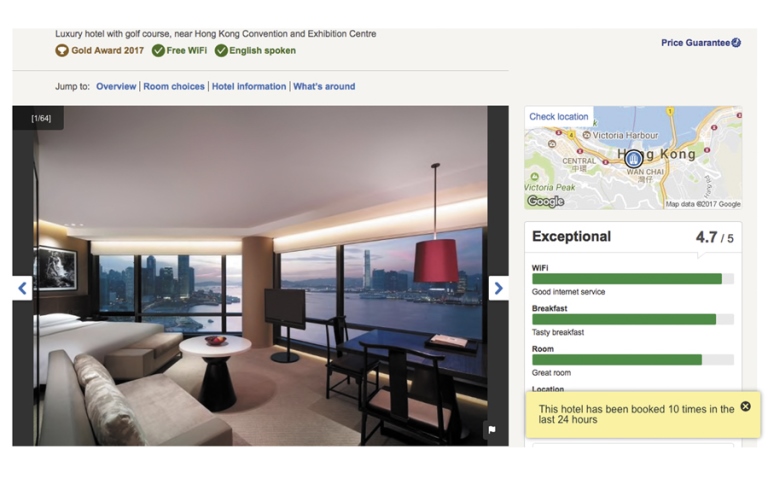Click the flag icon on the photo
768x479 pixels.
pyautogui.click(x=492, y=430)
